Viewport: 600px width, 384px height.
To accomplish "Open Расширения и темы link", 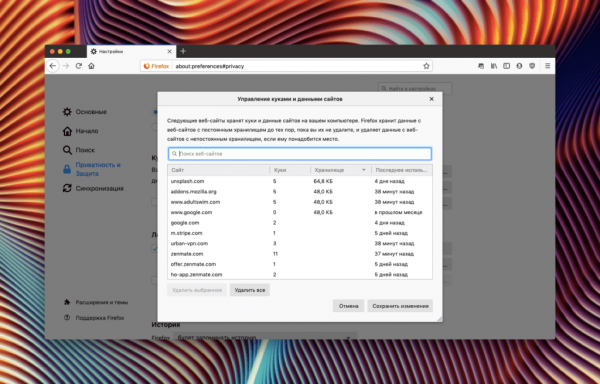I will pos(96,302).
